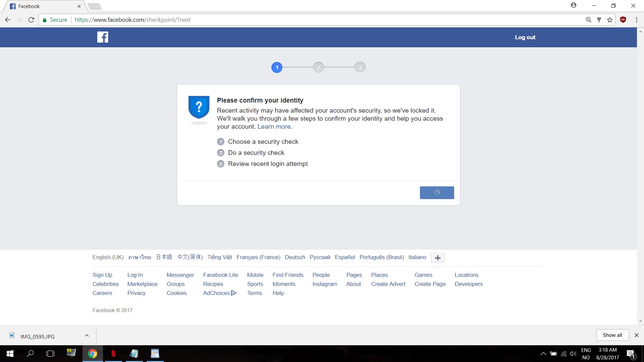
Task: Click progress step 3 circle
Action: pyautogui.click(x=360, y=67)
